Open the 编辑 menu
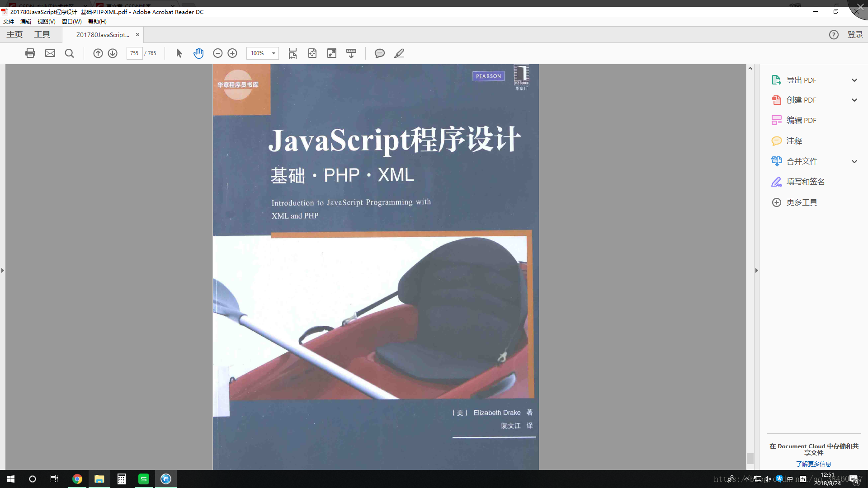The width and height of the screenshot is (868, 488). pos(26,21)
